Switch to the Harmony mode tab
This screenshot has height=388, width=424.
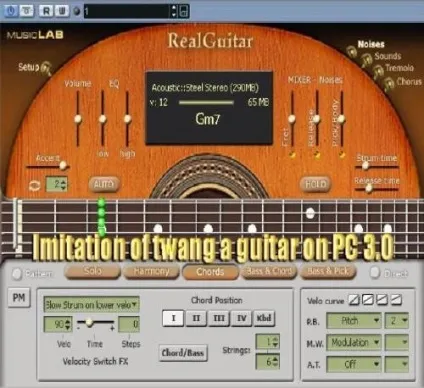151,271
